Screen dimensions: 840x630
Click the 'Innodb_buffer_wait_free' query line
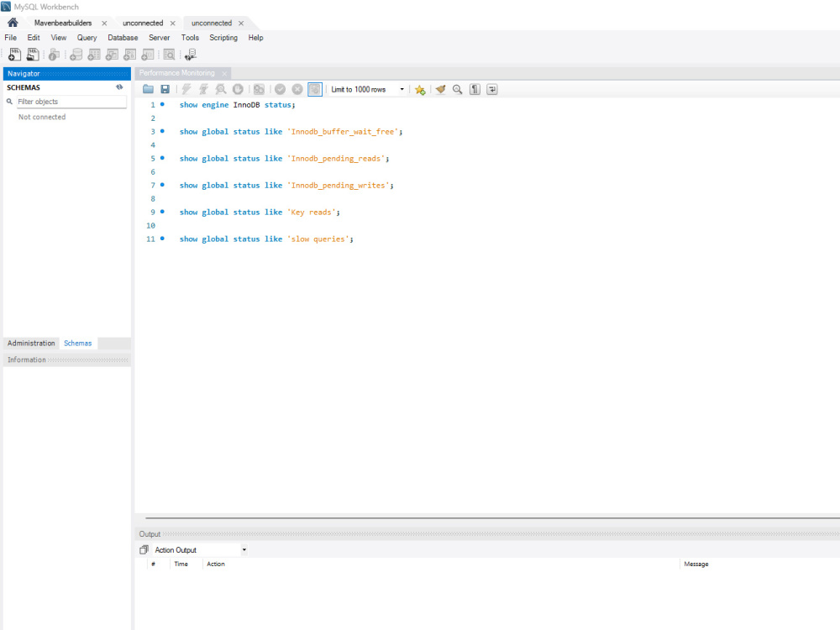[x=291, y=132]
